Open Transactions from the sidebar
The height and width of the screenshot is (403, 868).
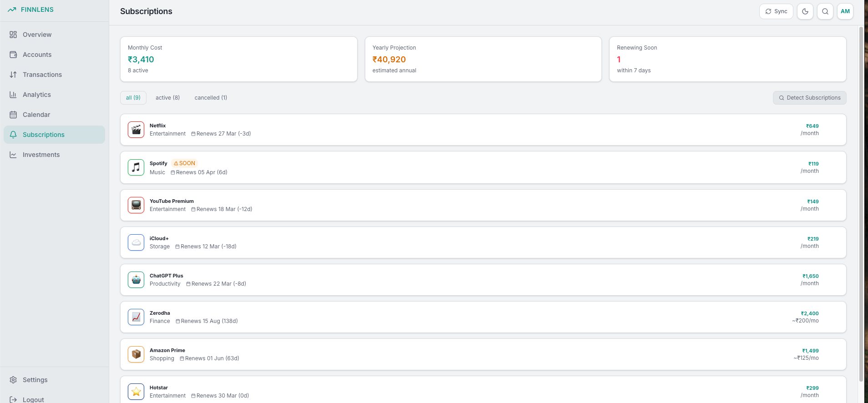pos(54,75)
